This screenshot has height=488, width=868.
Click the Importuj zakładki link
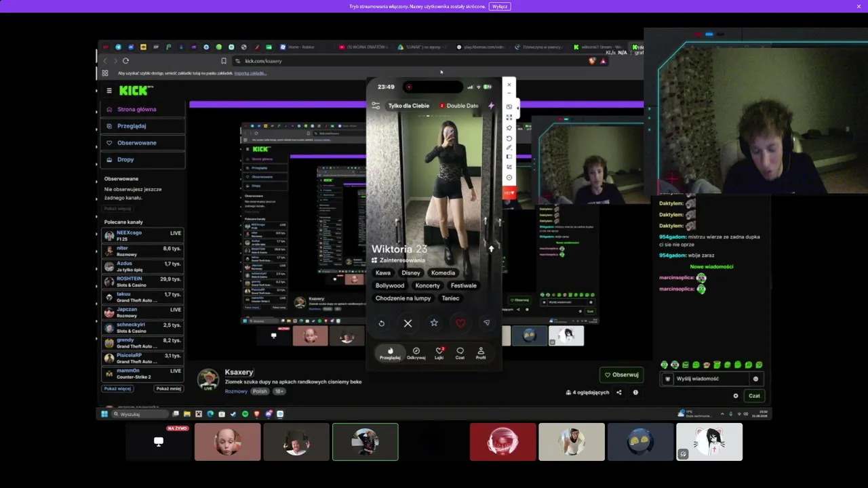click(250, 73)
